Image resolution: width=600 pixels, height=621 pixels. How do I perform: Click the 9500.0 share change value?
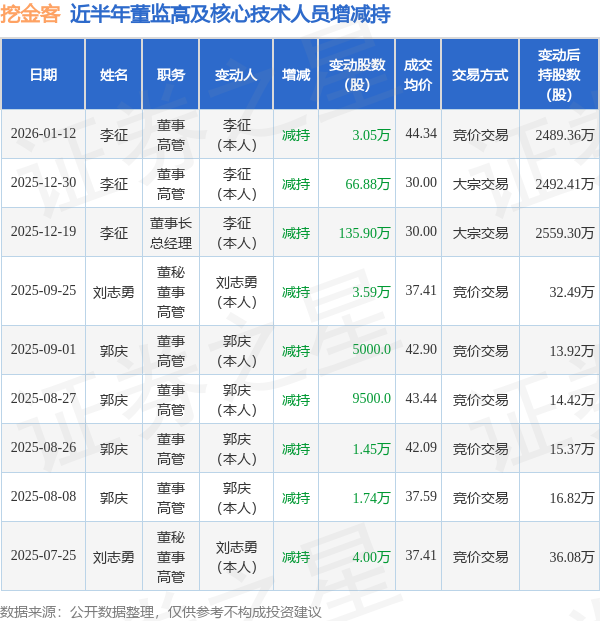[x=371, y=399]
